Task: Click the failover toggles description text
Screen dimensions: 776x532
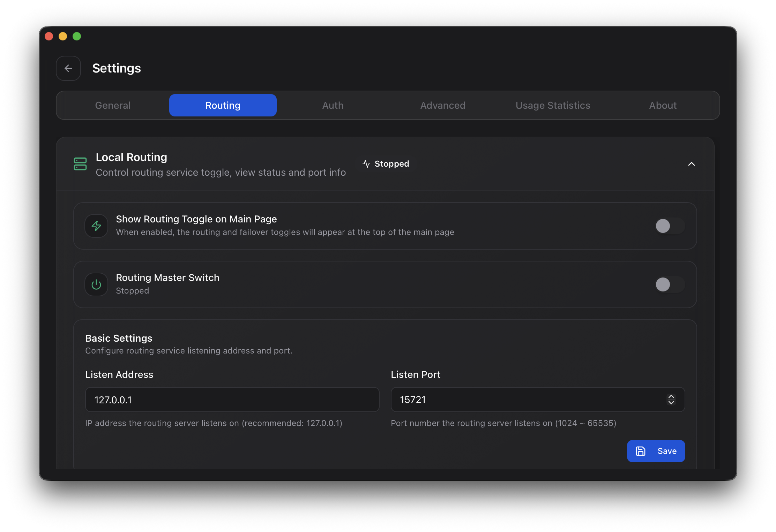Action: (x=285, y=232)
